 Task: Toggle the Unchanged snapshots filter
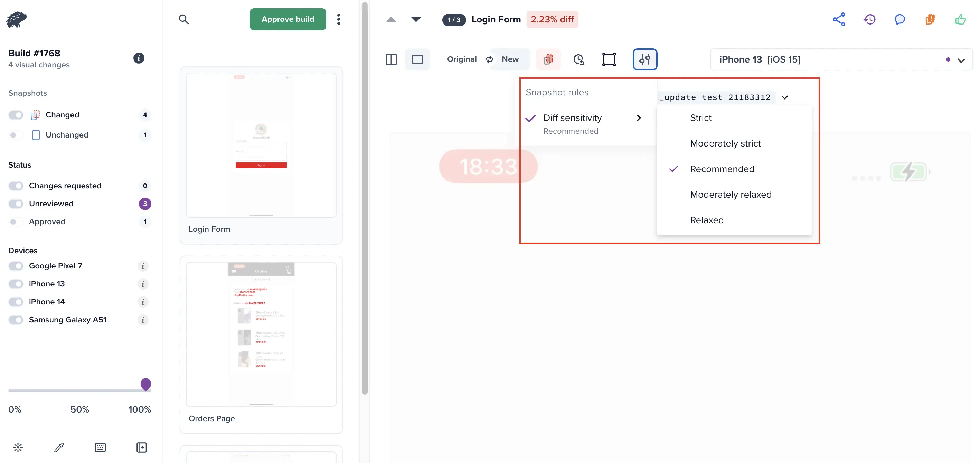tap(16, 135)
